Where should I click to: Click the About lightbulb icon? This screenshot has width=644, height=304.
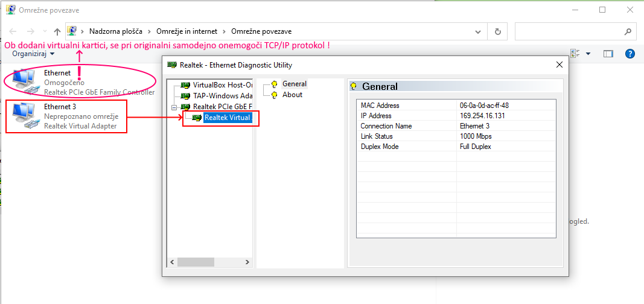tap(275, 95)
